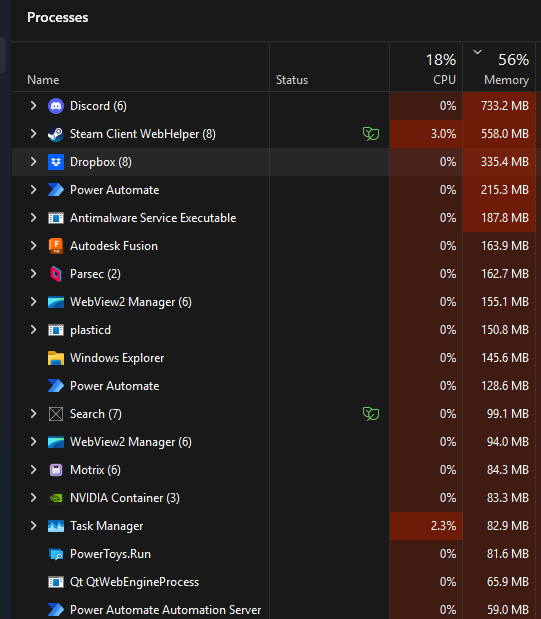Sort processes by the CPU column
Screen dimensions: 541x619
426,67
